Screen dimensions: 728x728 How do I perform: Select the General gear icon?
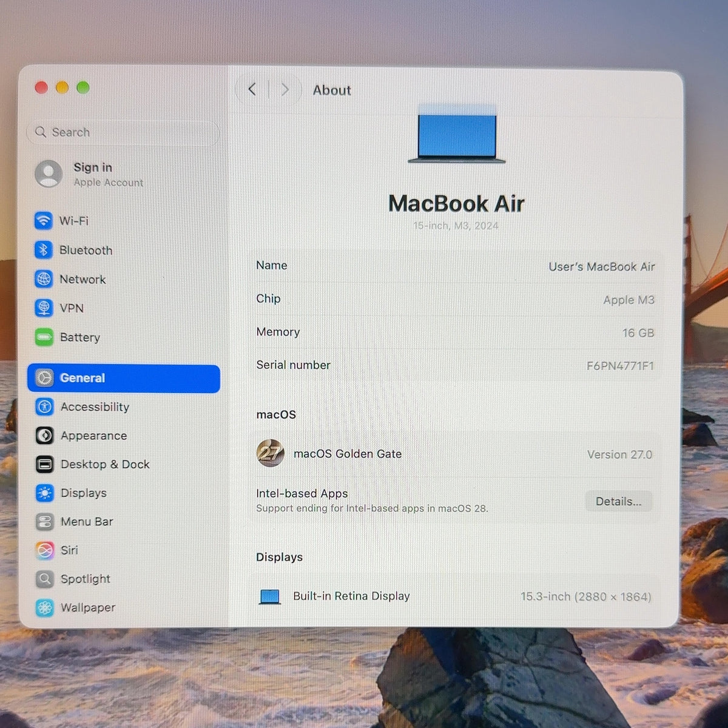point(44,378)
